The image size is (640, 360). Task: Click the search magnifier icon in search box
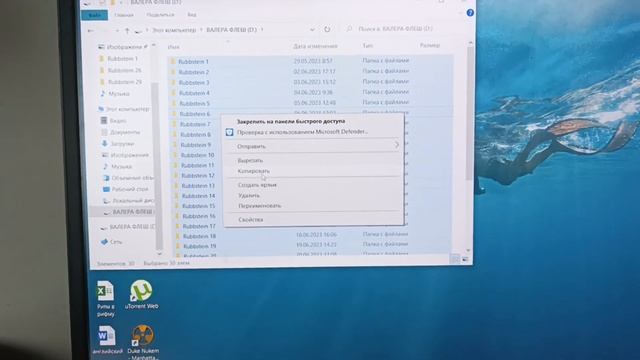[x=349, y=29]
